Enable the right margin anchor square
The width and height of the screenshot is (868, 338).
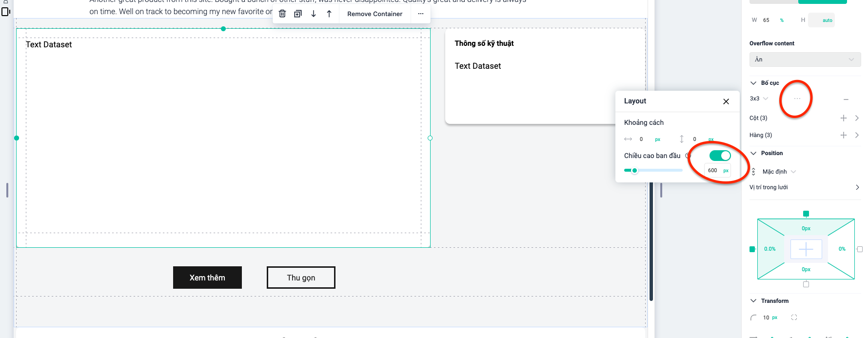pyautogui.click(x=860, y=249)
